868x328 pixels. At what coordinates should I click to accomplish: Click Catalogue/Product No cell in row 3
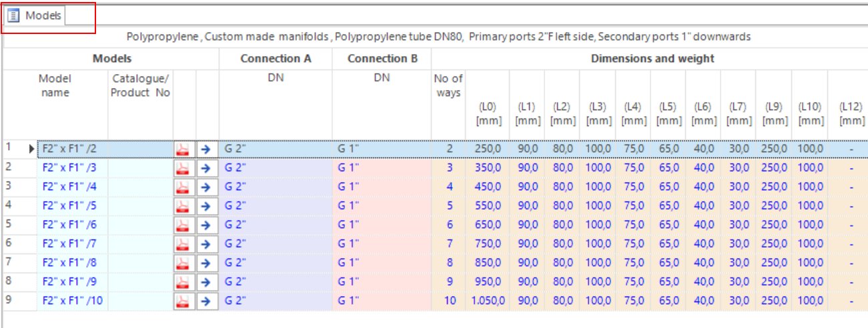pos(140,187)
